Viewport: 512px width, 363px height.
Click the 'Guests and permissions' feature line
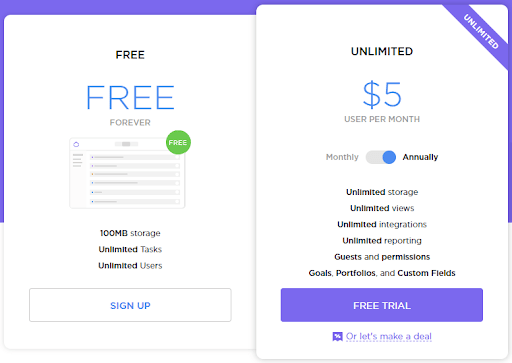pos(382,257)
